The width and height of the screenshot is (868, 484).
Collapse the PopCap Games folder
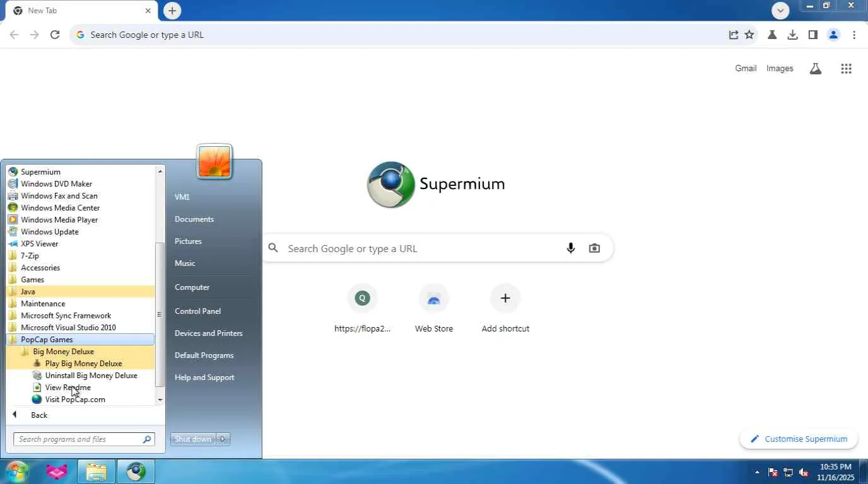[x=80, y=340]
